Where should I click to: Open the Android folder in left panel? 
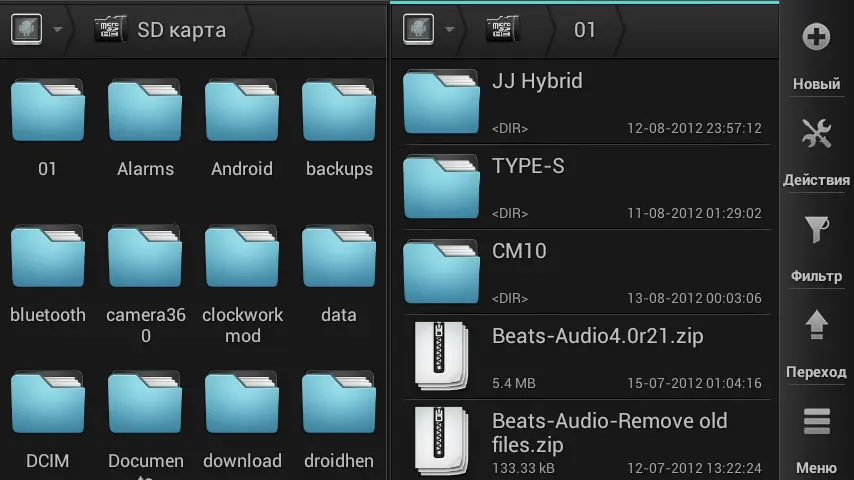[x=242, y=112]
